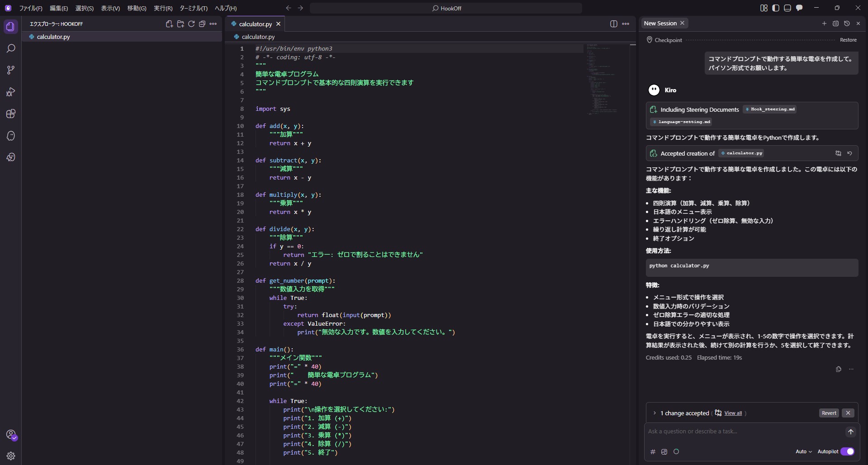Open editor More Actions ellipsis menu
868x465 pixels.
pyautogui.click(x=626, y=24)
